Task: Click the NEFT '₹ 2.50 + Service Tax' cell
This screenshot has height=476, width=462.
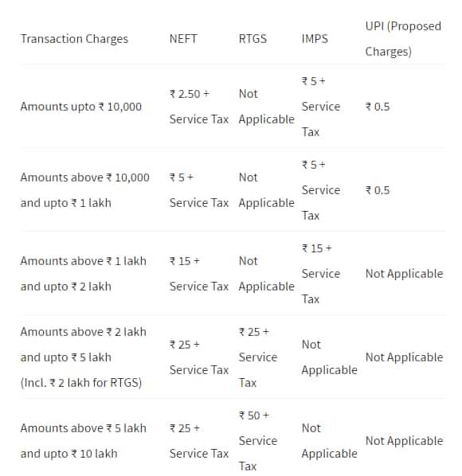Action: tap(198, 107)
